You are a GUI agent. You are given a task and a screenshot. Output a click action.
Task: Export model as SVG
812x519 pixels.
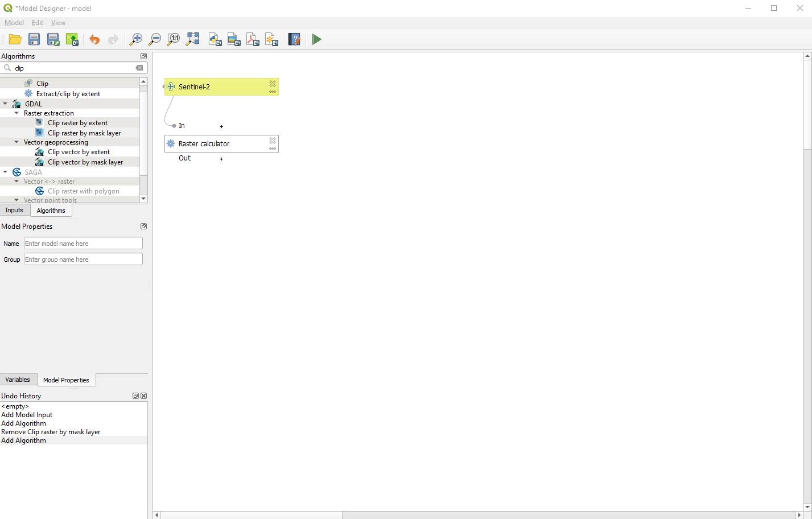tap(271, 39)
